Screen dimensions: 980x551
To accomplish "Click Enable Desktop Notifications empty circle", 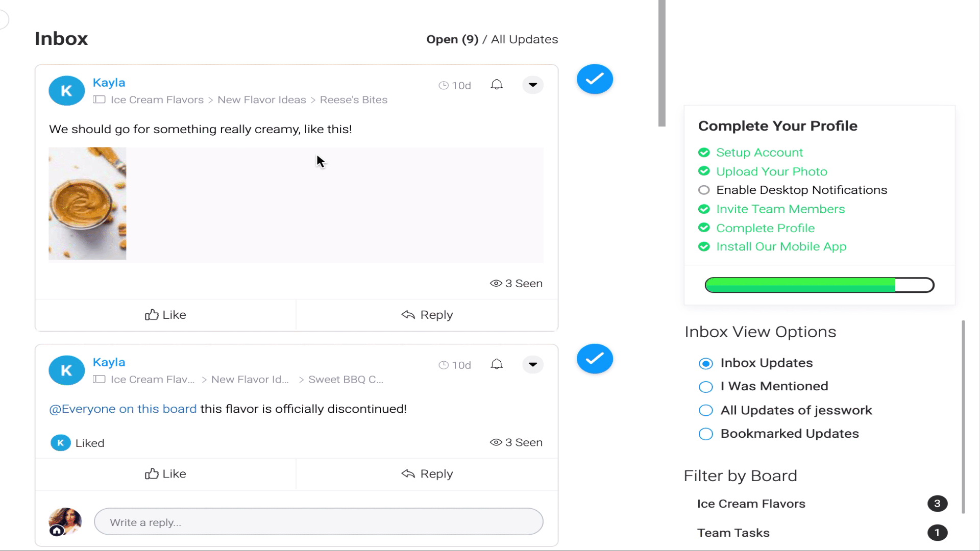I will pyautogui.click(x=704, y=190).
